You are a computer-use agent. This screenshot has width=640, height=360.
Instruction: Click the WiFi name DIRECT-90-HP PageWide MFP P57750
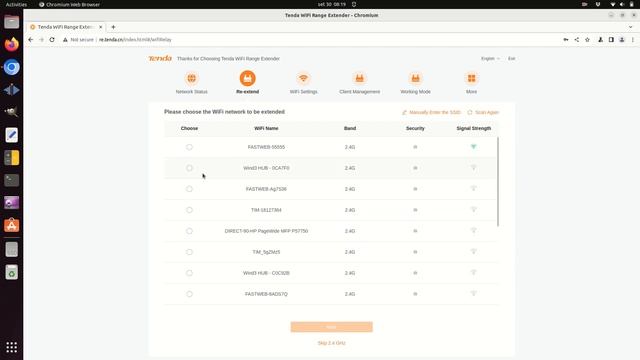click(266, 231)
